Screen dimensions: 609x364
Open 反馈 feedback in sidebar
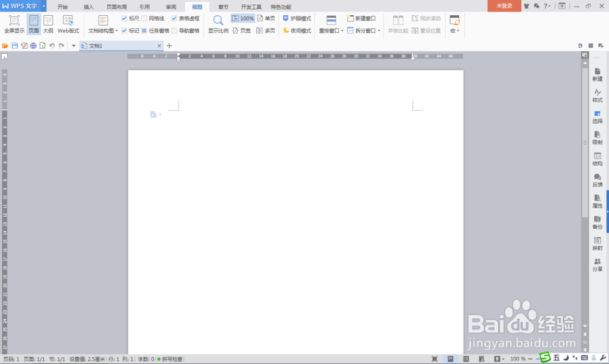pos(597,180)
